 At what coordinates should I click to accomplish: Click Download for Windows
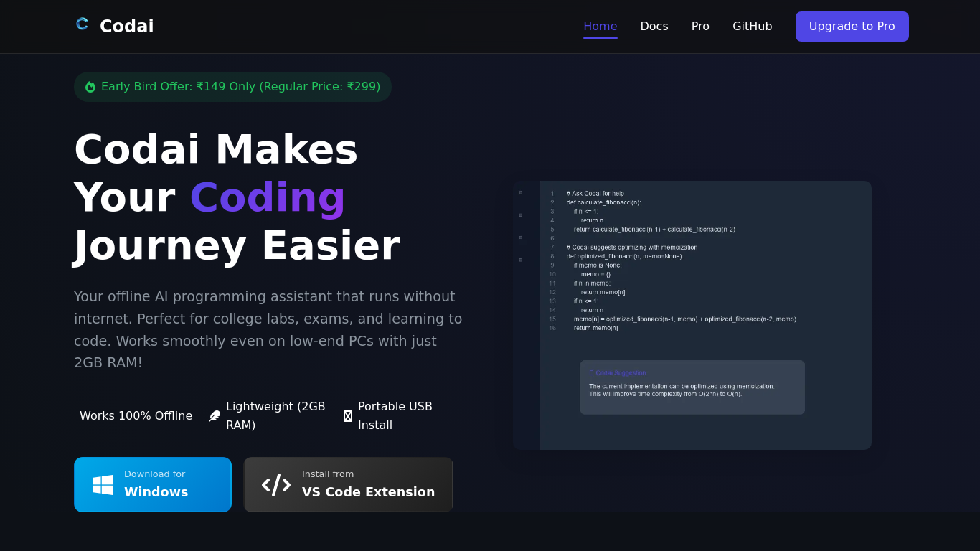tap(153, 484)
